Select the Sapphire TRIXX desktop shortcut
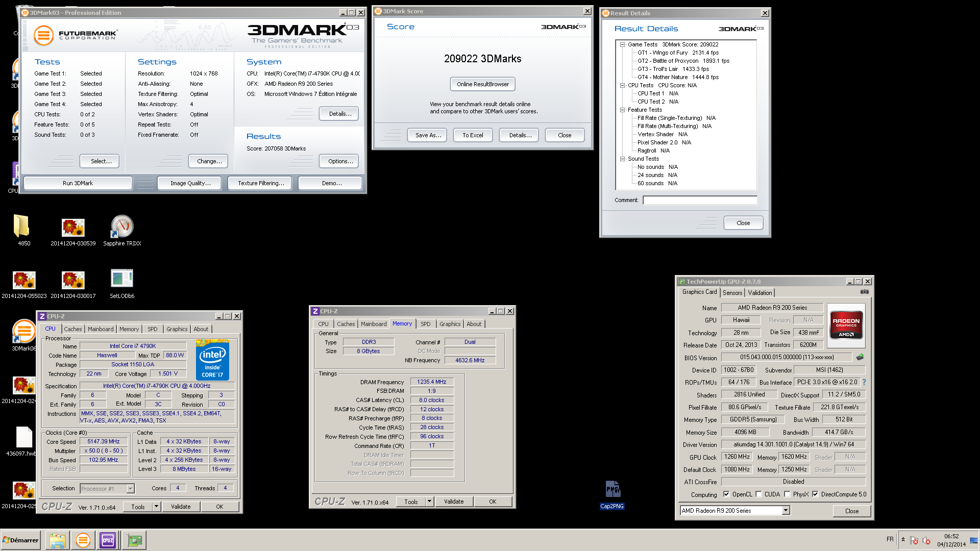This screenshot has width=980, height=551. pos(122,231)
